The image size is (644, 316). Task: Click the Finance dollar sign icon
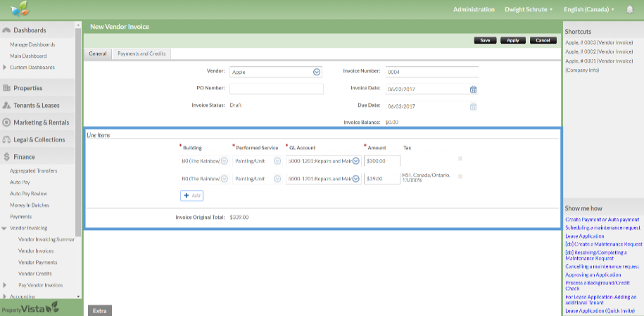[6, 157]
